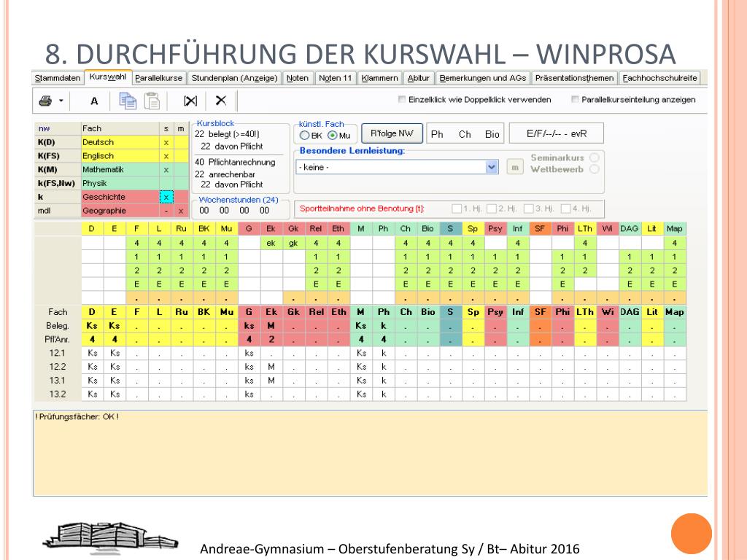Viewport: 747px width, 560px height.
Task: Go to the Noten tab
Action: coord(298,78)
